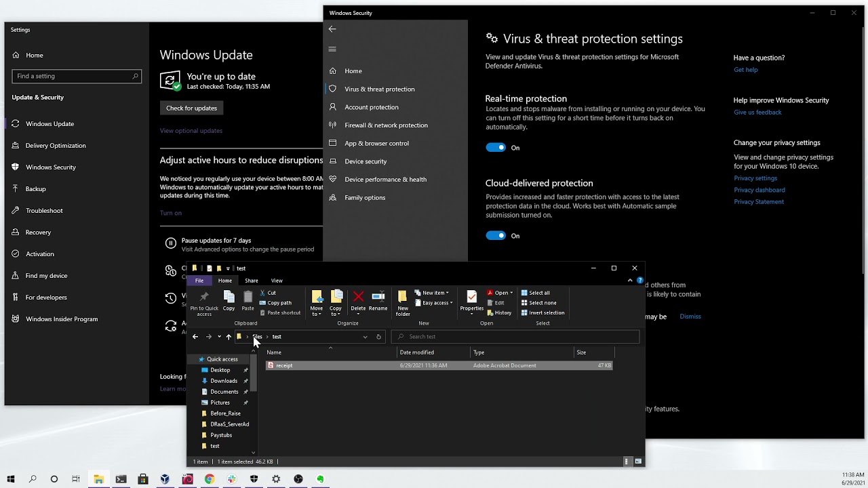868x488 pixels.
Task: Click the receipt PDF file icon
Action: click(x=271, y=365)
